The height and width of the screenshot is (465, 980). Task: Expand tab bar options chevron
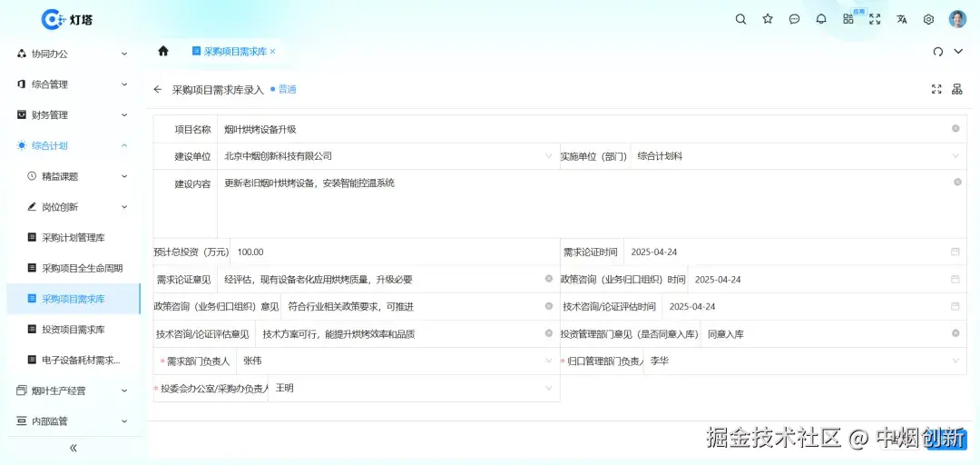958,52
